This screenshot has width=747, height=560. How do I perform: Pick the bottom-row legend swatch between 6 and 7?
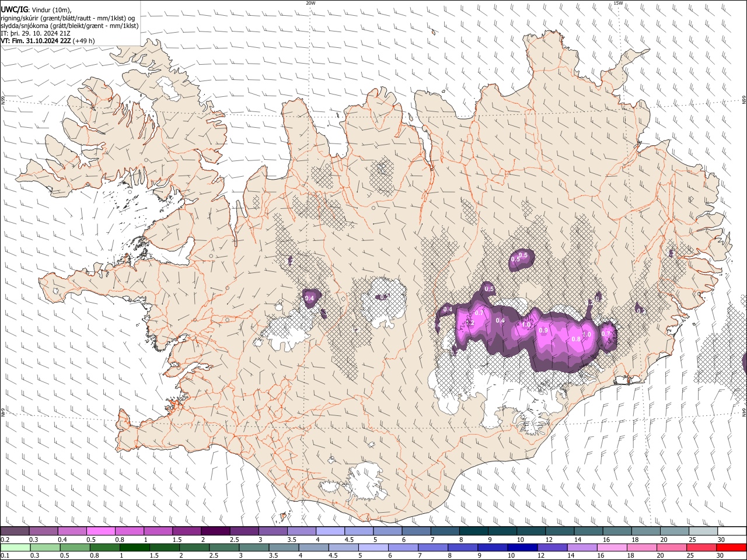click(x=403, y=547)
